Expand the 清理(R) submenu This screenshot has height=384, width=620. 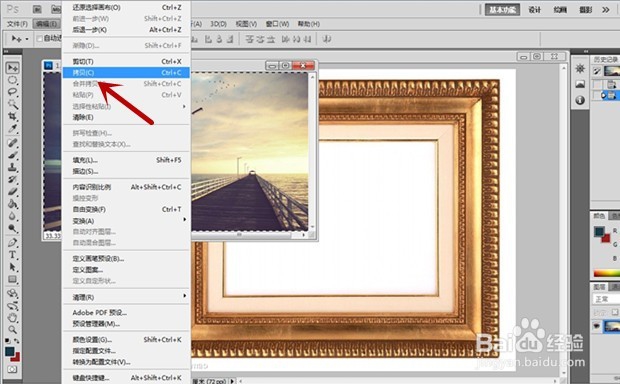click(x=184, y=296)
